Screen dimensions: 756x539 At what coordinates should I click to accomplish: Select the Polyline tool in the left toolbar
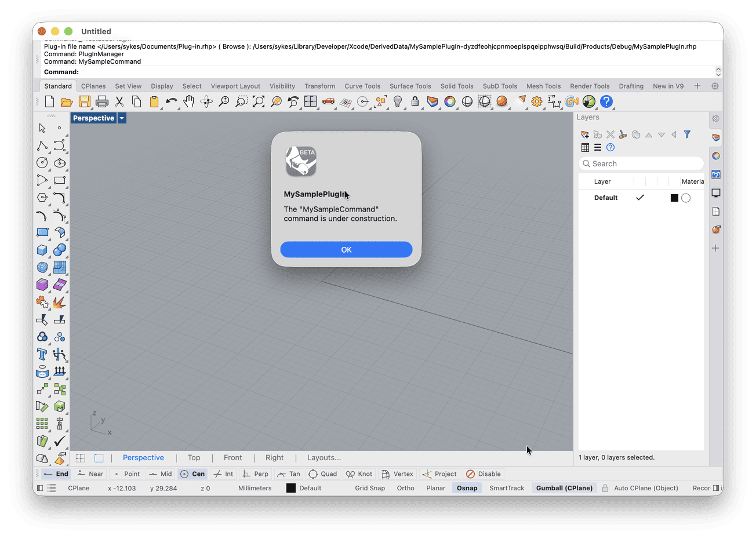click(x=42, y=145)
